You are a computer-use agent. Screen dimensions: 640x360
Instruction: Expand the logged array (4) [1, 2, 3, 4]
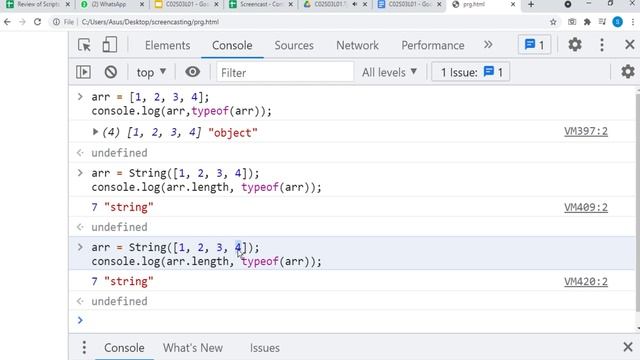[x=95, y=132]
